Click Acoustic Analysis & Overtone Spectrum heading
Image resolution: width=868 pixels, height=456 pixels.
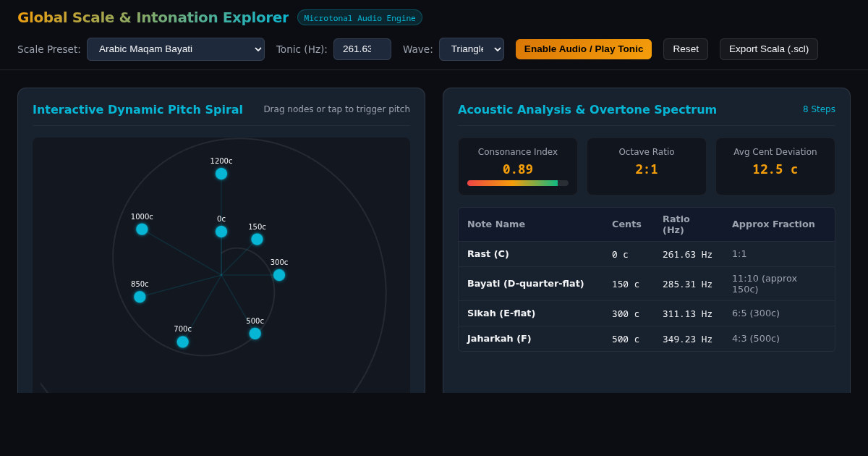click(x=587, y=109)
